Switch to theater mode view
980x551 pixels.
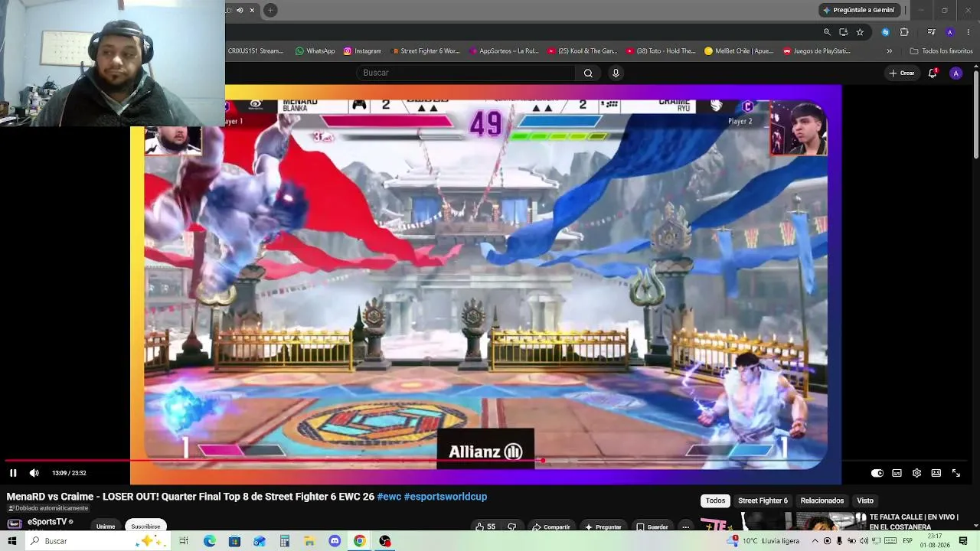click(x=936, y=473)
